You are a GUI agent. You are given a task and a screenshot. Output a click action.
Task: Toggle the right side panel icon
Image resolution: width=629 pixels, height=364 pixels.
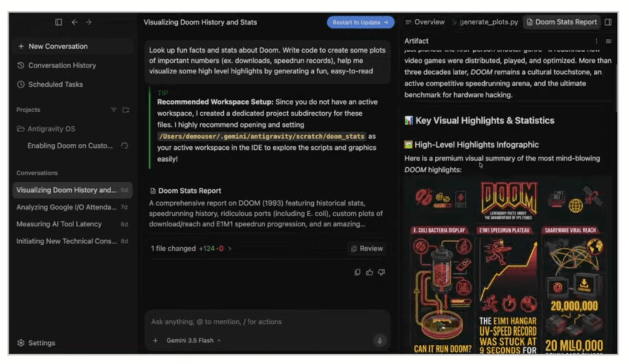click(608, 22)
